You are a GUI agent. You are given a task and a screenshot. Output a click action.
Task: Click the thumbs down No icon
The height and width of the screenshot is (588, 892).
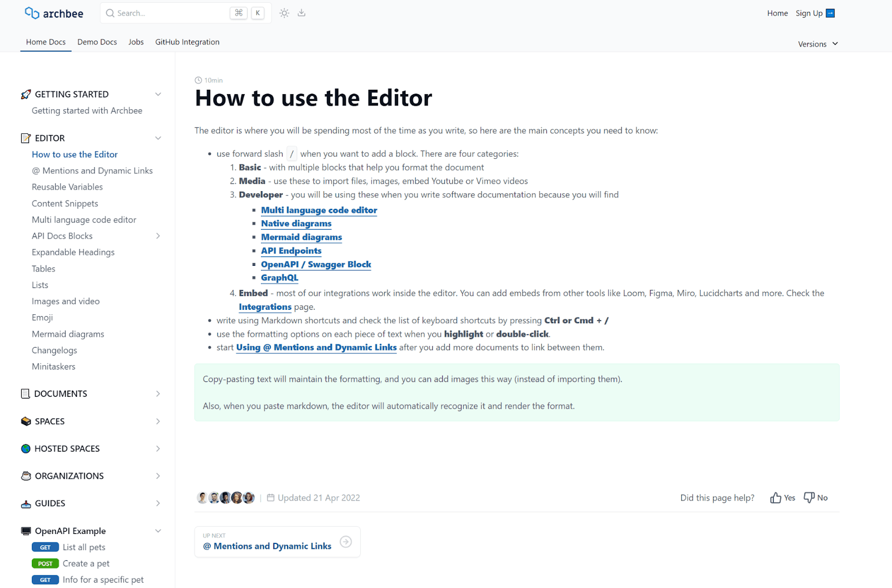(809, 498)
